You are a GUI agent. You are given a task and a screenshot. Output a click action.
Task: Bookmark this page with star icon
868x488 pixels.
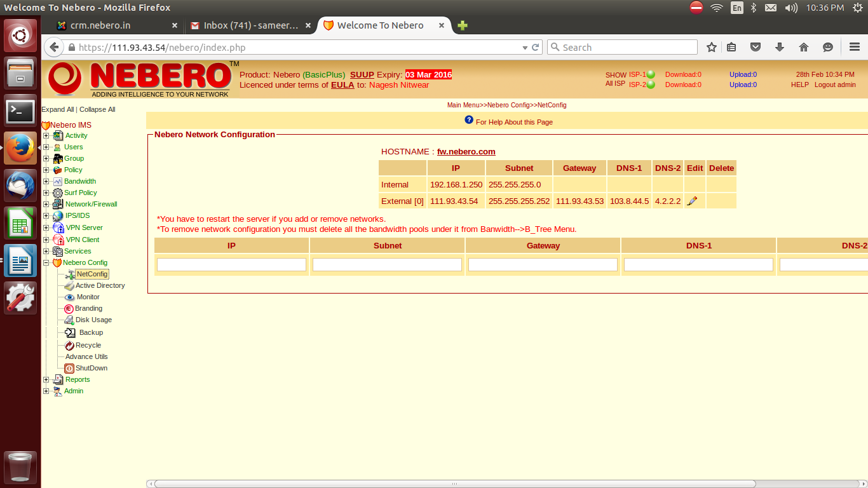click(712, 47)
